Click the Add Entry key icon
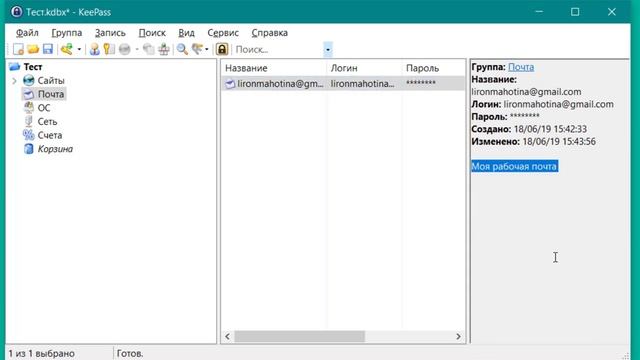Image resolution: width=640 pixels, height=360 pixels. coord(67,49)
